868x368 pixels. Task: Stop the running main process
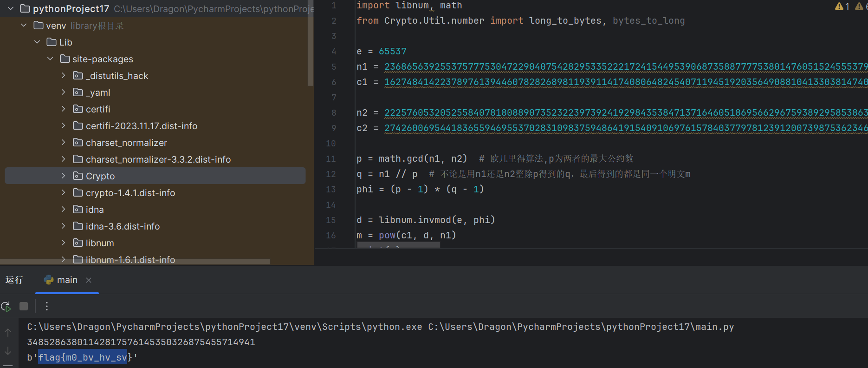pyautogui.click(x=24, y=306)
